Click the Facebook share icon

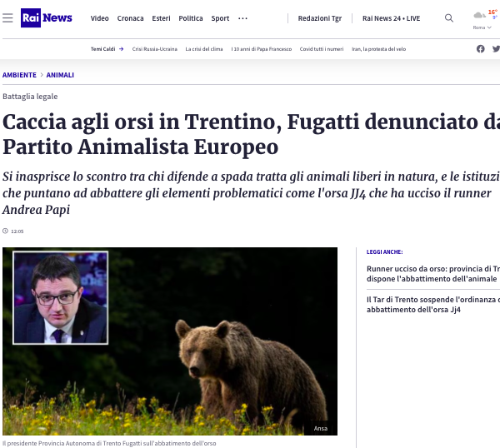481,49
